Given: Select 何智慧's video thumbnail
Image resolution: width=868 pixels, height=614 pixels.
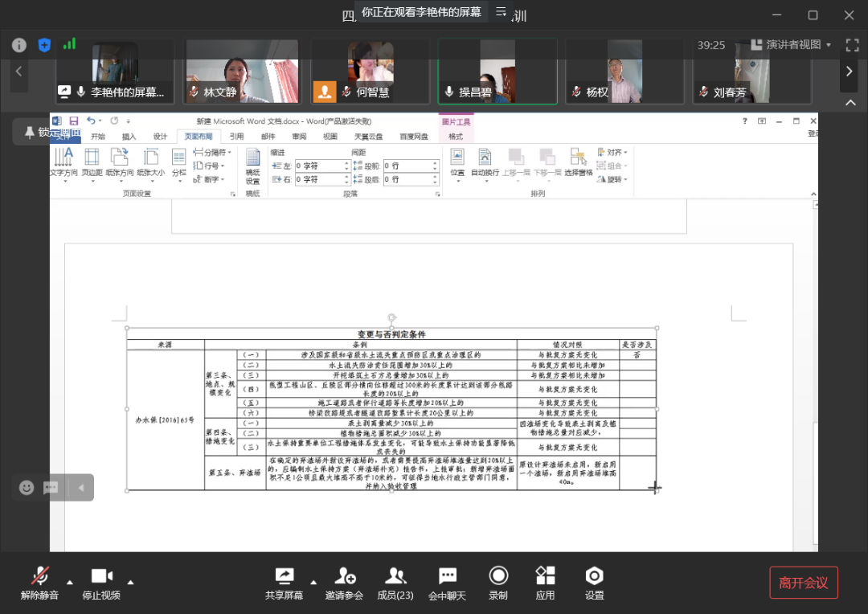Looking at the screenshot, I should 370,72.
